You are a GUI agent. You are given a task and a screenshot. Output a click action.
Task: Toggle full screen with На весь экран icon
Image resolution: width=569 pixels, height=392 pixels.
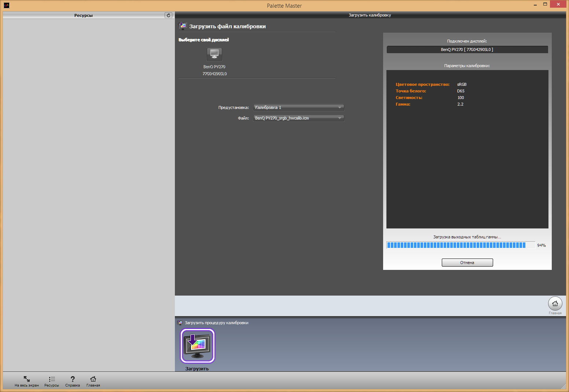27,379
